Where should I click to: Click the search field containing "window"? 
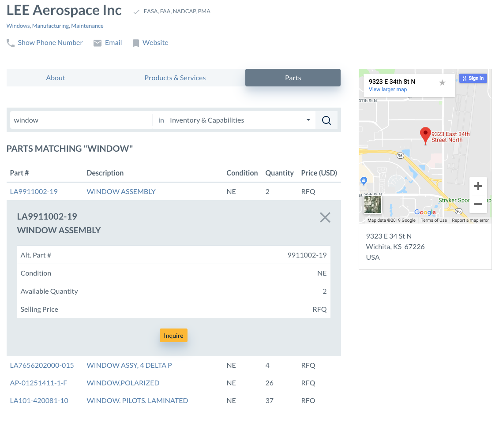(82, 120)
